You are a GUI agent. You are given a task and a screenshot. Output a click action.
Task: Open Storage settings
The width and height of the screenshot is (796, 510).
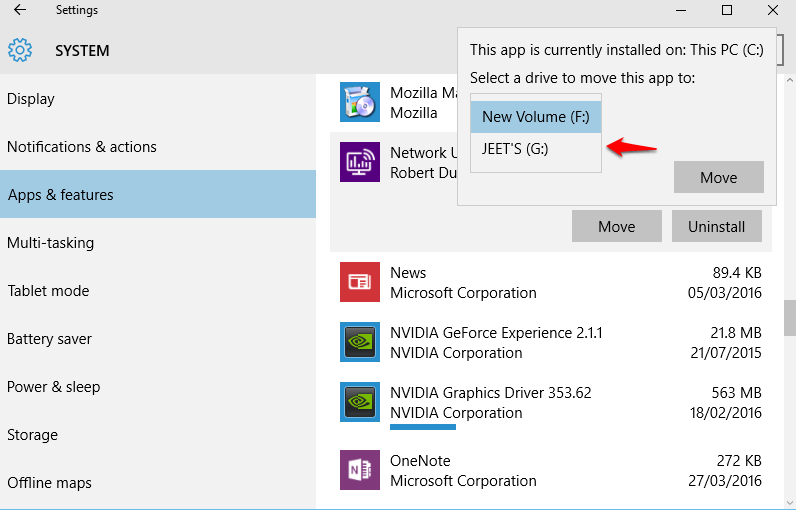[x=158, y=435]
